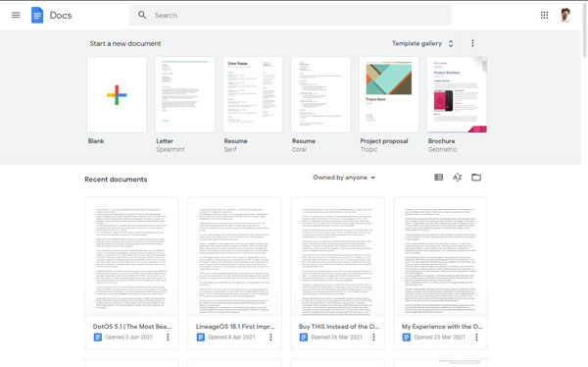Open more options for Buy THIS Instead document
This screenshot has width=588, height=367.
point(373,337)
